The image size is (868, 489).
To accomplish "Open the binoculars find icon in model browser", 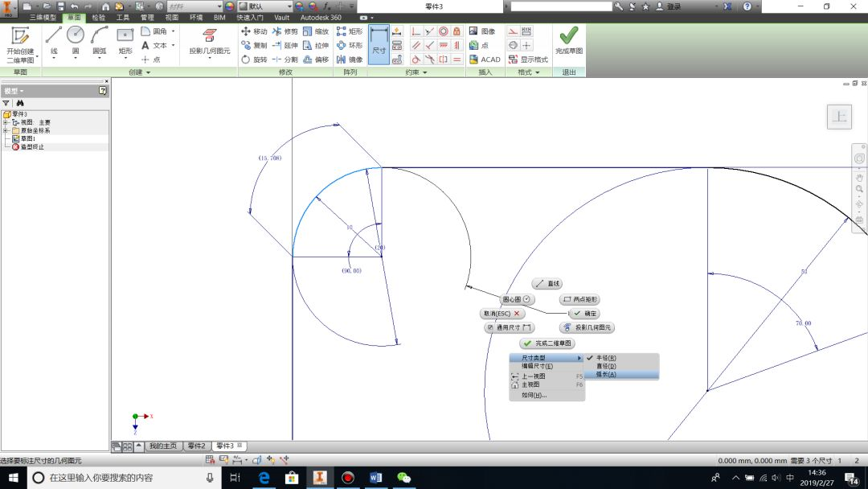I will tap(20, 103).
